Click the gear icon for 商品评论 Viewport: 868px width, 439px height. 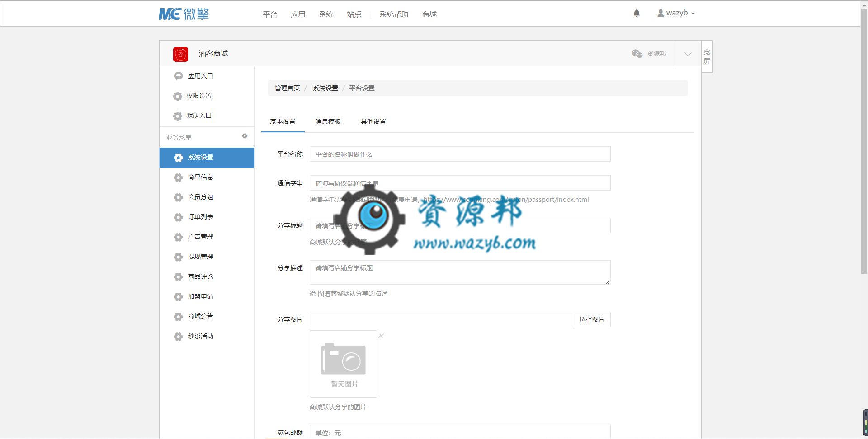click(x=179, y=277)
